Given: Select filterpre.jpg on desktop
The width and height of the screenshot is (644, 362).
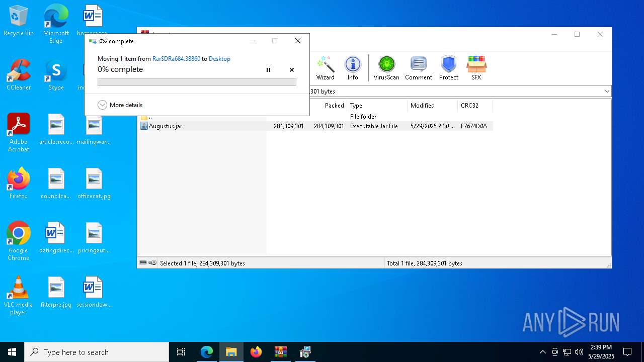Looking at the screenshot, I should point(56,292).
